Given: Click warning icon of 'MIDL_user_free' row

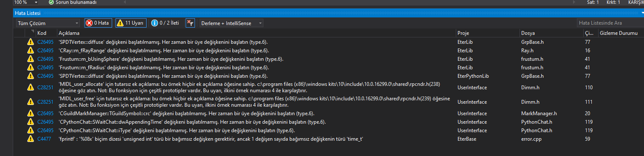Looking at the screenshot, I should (x=30, y=102).
